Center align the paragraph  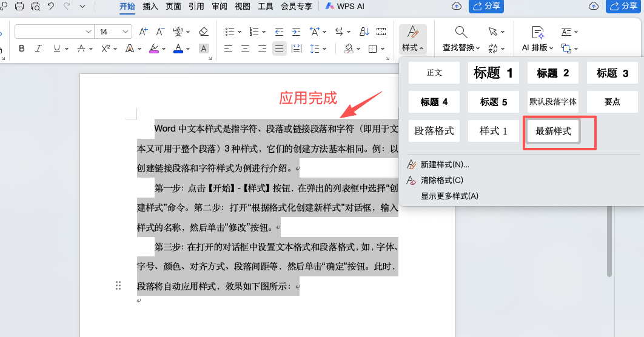245,49
